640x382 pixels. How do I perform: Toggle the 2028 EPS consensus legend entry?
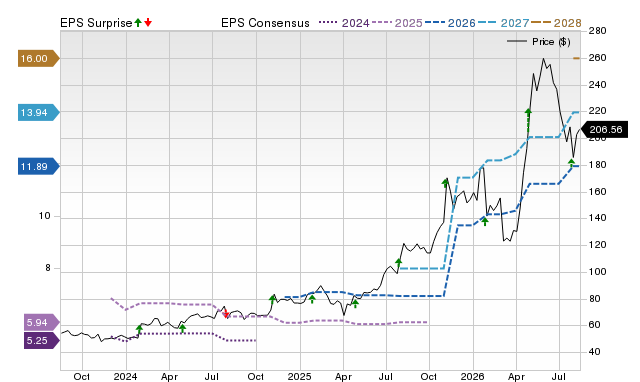tap(556, 23)
